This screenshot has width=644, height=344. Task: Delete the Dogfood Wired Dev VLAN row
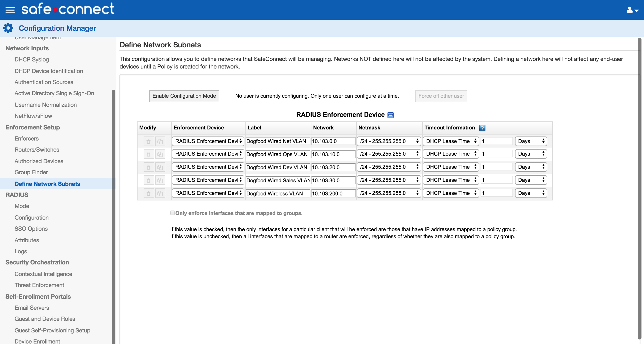pos(149,167)
